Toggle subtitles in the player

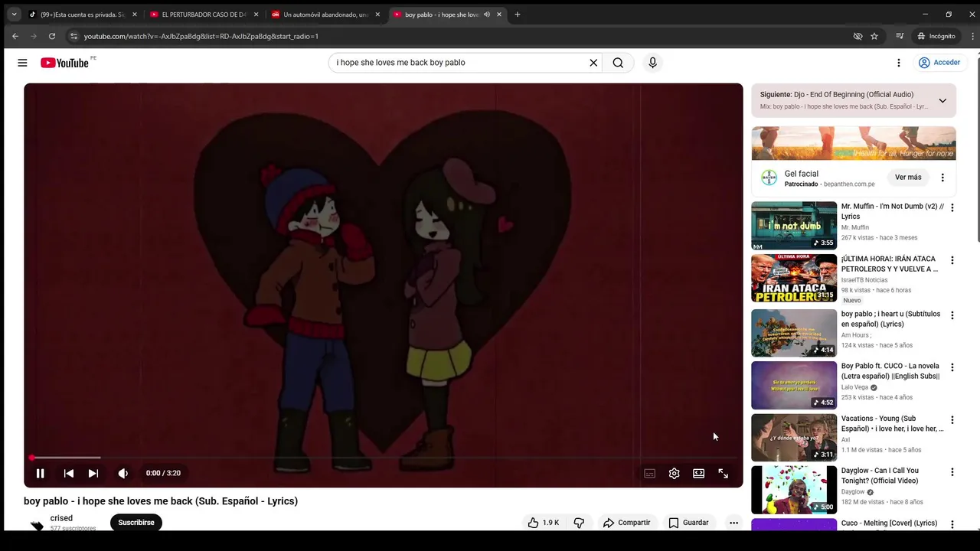tap(649, 473)
